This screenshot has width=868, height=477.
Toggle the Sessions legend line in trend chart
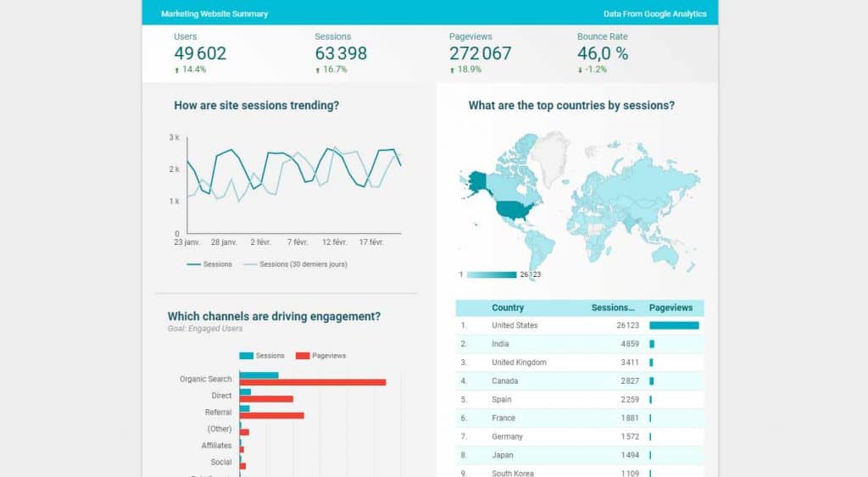(209, 264)
